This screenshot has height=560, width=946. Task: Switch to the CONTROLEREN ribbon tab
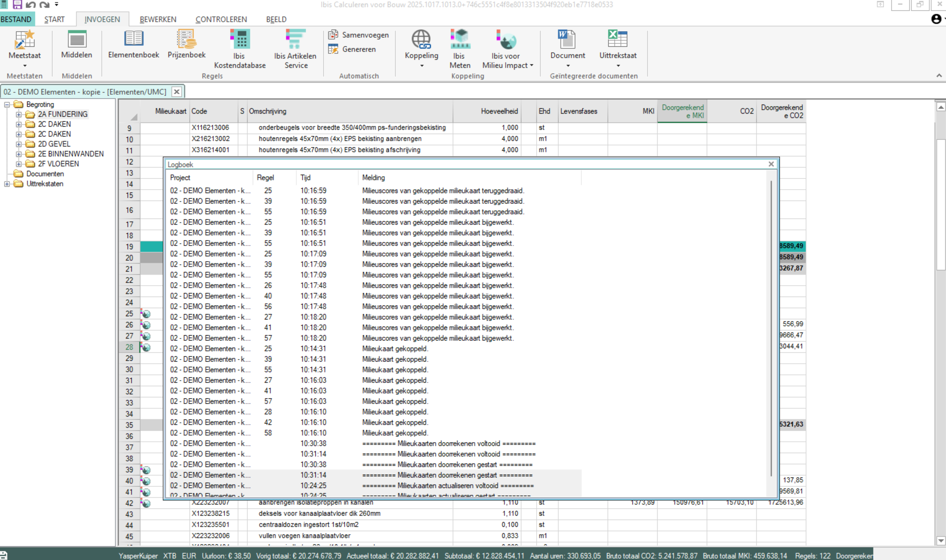[221, 19]
